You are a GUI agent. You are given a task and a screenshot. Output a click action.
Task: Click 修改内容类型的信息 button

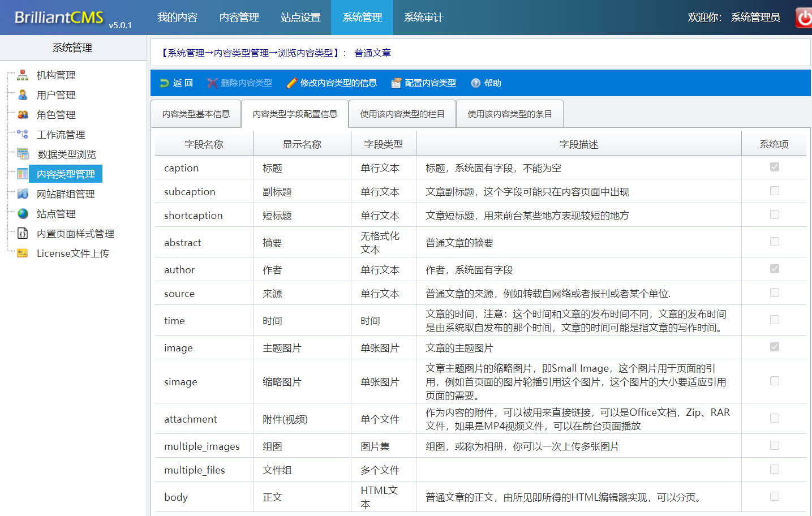coord(332,83)
